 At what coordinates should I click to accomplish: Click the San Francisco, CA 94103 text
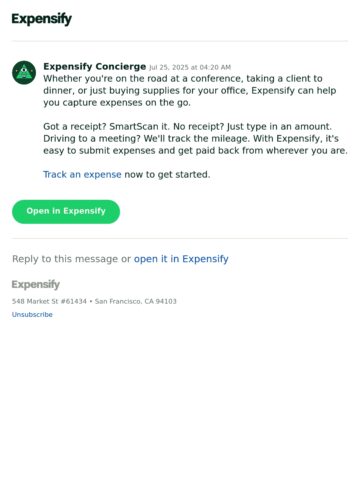tap(136, 301)
